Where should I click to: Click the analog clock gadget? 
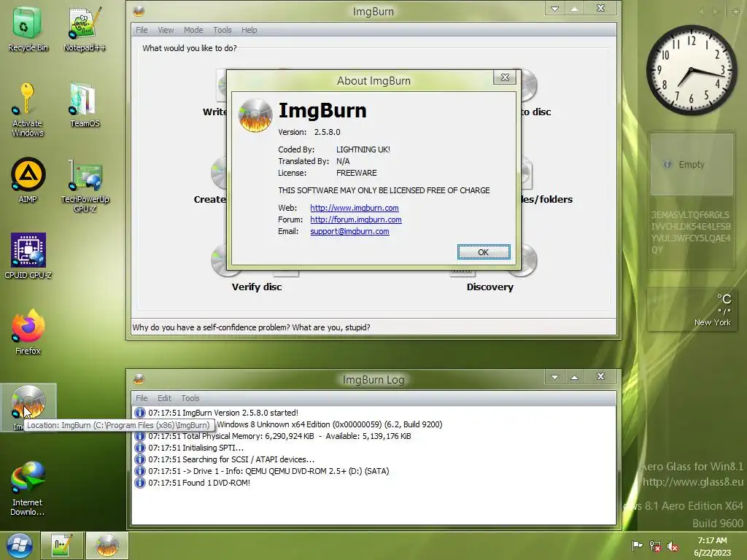[x=691, y=70]
